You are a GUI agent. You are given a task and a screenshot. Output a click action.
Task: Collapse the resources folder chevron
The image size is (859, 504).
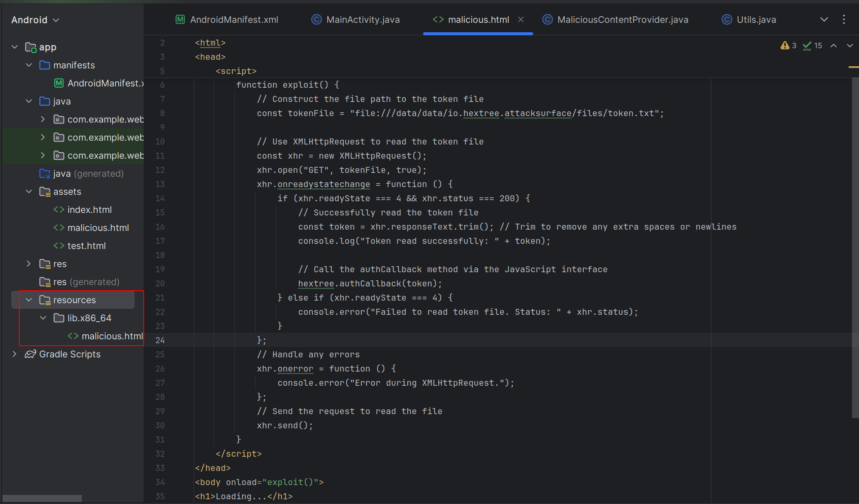pos(29,300)
